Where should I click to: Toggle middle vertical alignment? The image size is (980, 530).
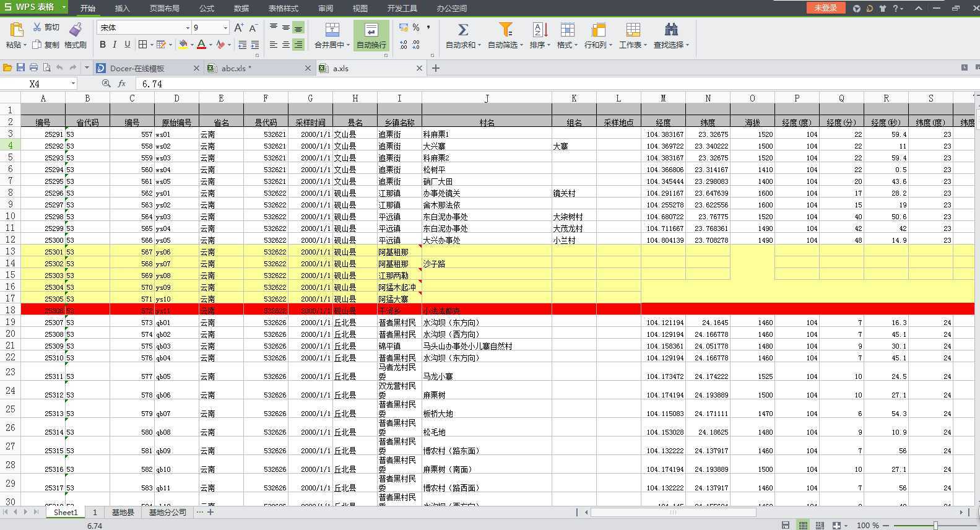tap(286, 28)
